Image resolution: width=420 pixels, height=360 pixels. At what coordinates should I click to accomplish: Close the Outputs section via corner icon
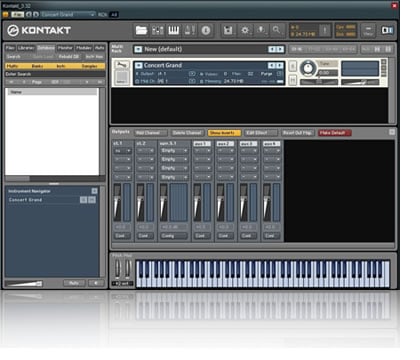pos(392,132)
